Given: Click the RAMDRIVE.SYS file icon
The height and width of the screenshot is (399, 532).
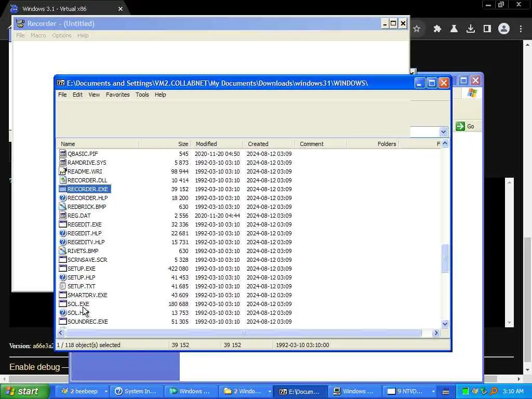Looking at the screenshot, I should [x=63, y=163].
